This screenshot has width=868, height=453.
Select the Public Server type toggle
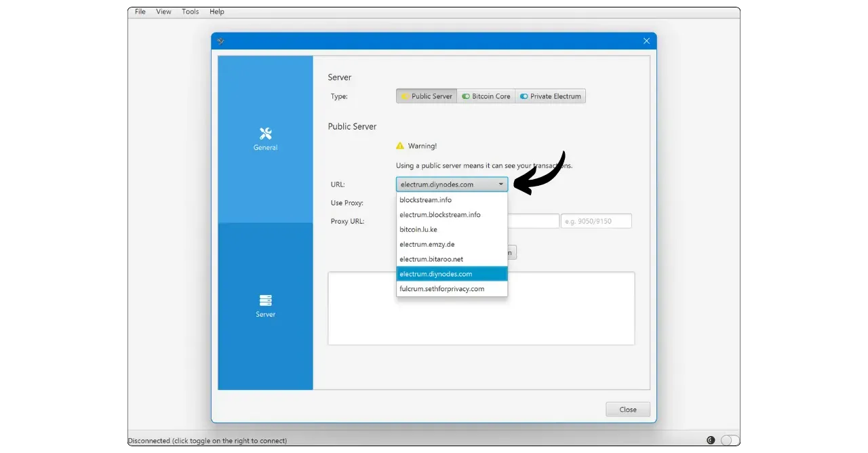pyautogui.click(x=426, y=96)
